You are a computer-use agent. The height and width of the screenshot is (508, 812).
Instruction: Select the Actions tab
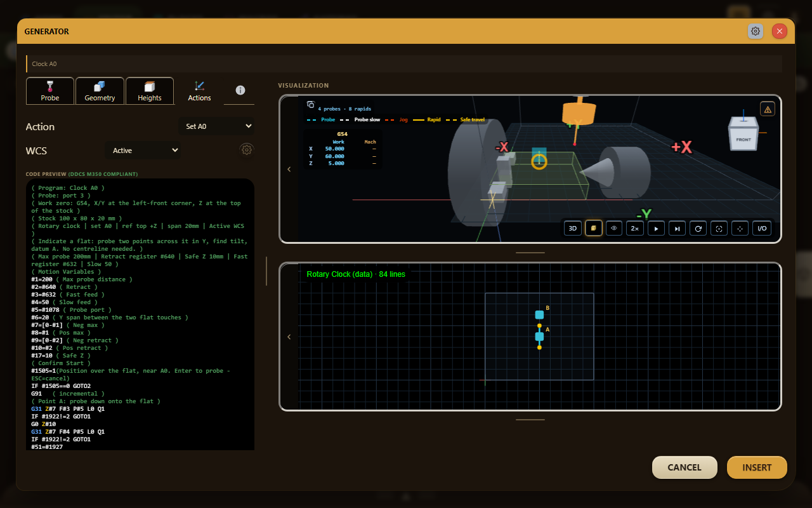point(199,91)
